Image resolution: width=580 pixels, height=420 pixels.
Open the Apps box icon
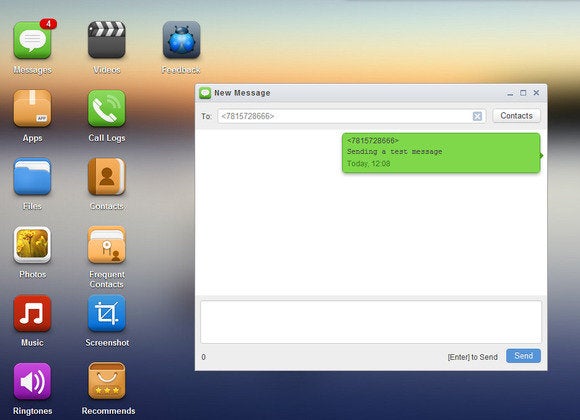32,108
